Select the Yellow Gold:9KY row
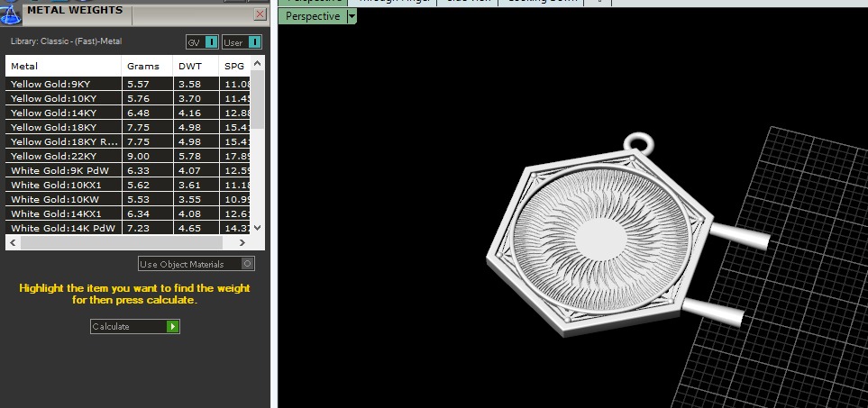 click(x=128, y=84)
